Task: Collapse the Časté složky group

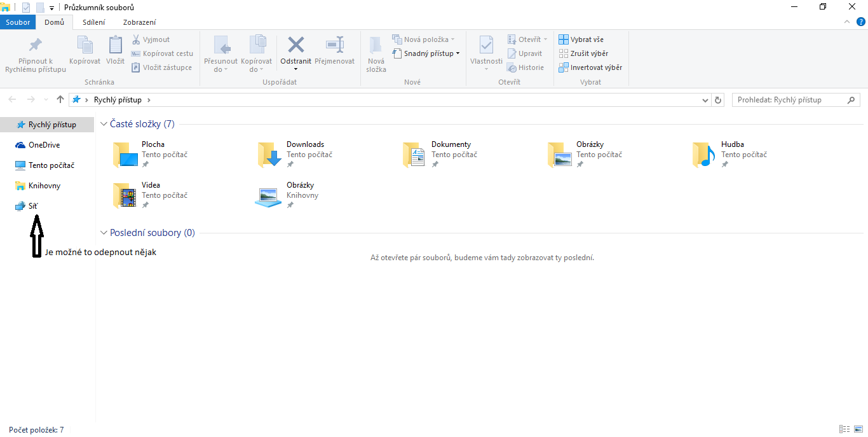Action: (x=104, y=124)
